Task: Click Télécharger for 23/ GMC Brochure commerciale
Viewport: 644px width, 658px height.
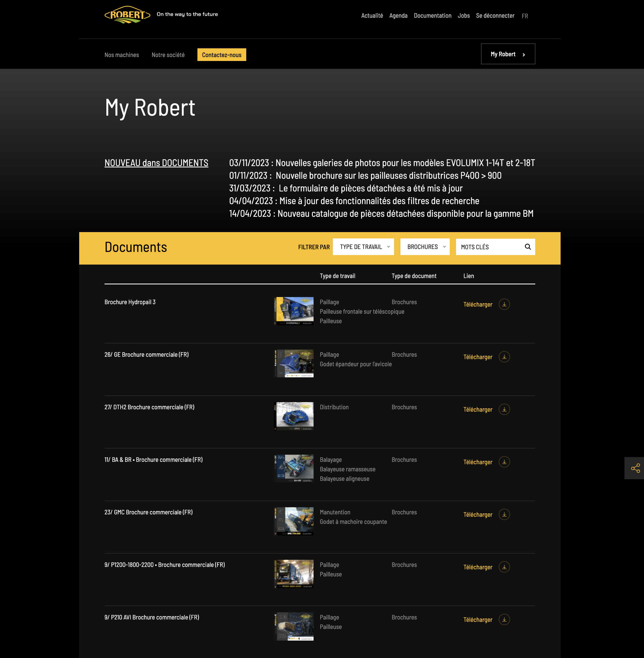Action: pyautogui.click(x=477, y=515)
